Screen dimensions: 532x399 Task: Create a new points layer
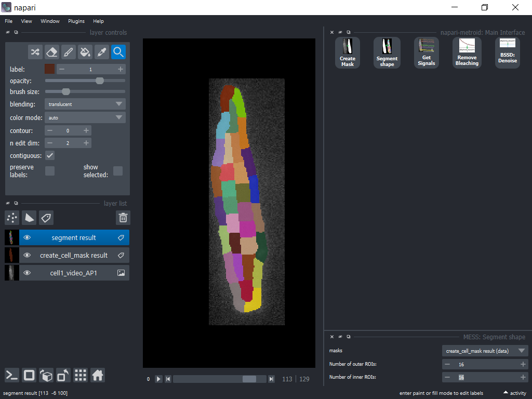(12, 218)
